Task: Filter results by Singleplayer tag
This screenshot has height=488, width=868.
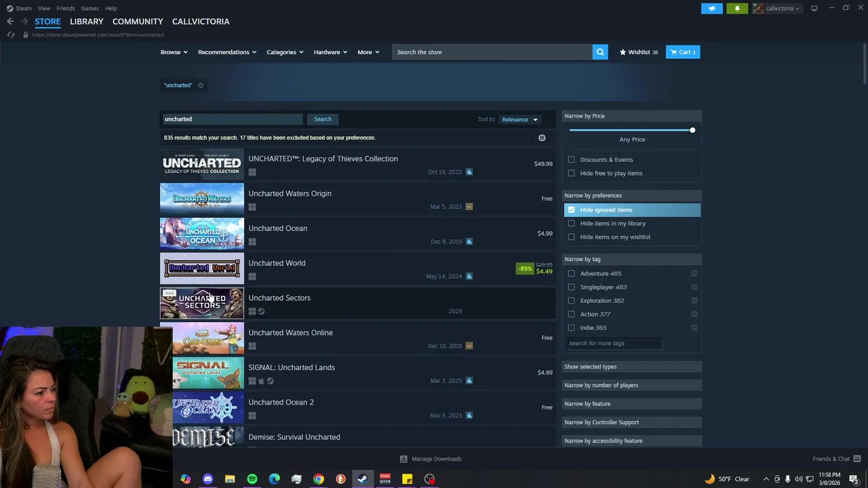Action: 572,287
